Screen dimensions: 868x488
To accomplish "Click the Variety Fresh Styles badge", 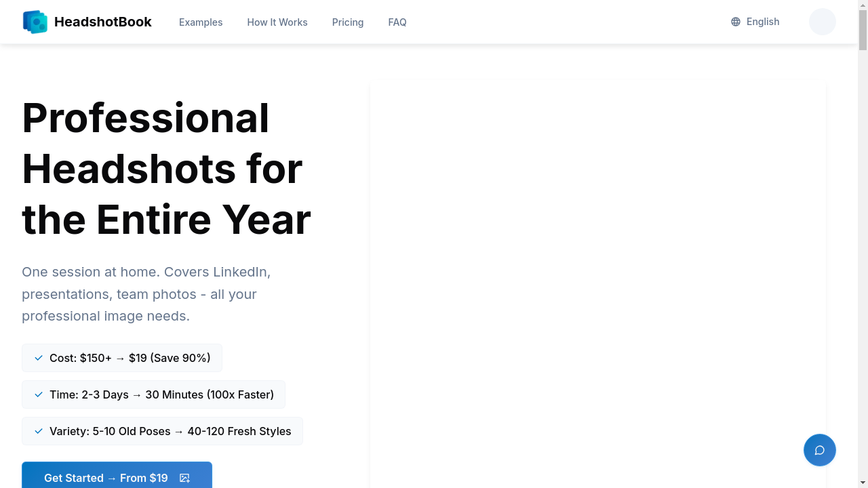I will pyautogui.click(x=162, y=431).
